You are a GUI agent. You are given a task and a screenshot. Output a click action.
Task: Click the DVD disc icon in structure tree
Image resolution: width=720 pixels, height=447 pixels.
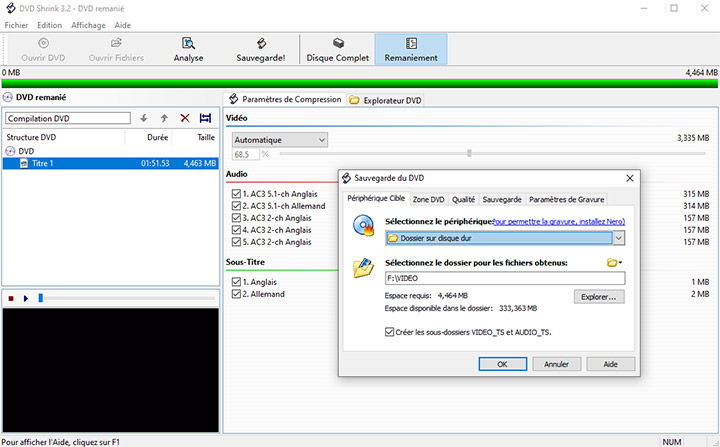coord(10,151)
